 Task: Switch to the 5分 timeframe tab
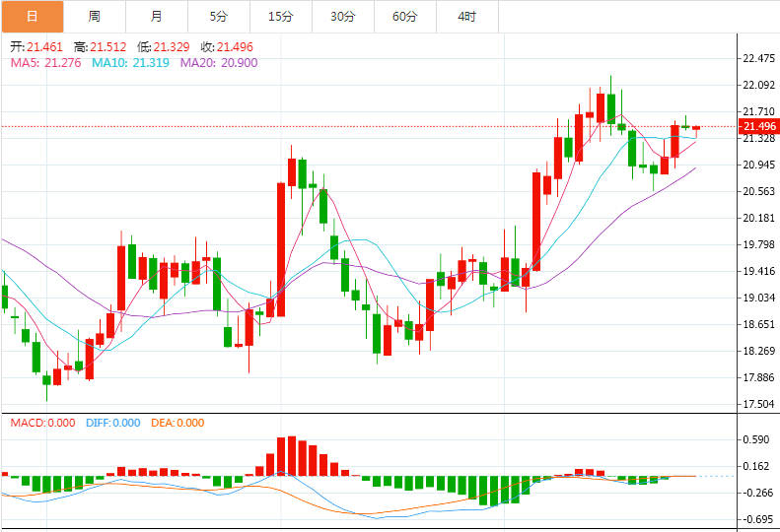[219, 17]
